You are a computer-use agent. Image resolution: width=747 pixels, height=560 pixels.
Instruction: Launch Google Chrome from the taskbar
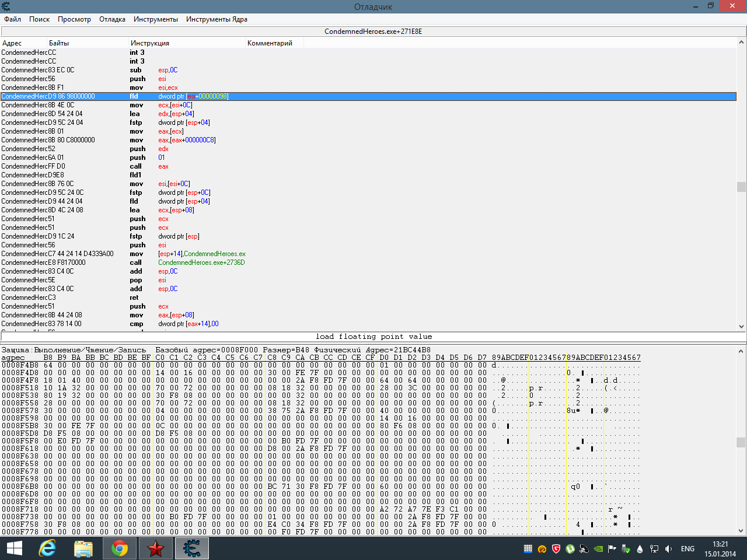click(x=119, y=548)
